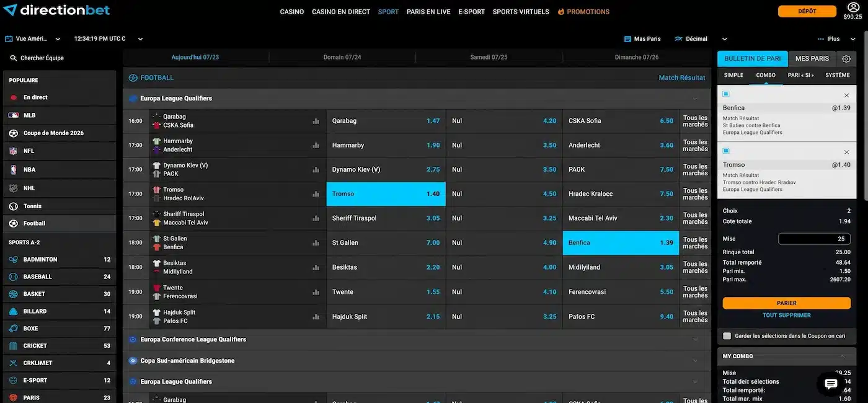
Task: Open stats icon for Besiktas match row
Action: click(316, 267)
